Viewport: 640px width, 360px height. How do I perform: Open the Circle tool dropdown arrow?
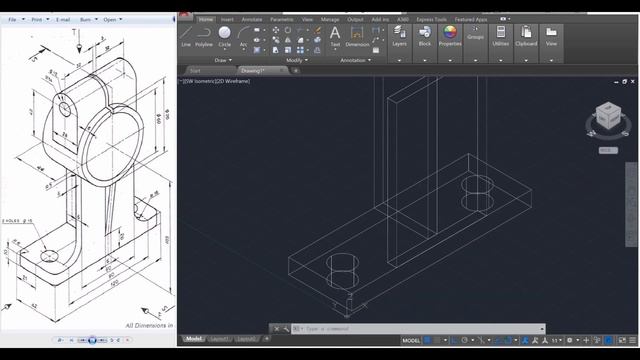pos(224,50)
